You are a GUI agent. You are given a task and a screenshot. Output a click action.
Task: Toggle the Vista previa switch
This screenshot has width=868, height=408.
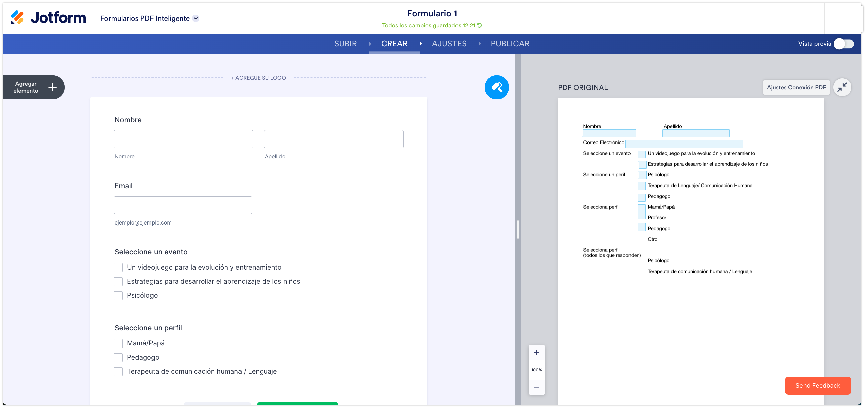click(843, 44)
